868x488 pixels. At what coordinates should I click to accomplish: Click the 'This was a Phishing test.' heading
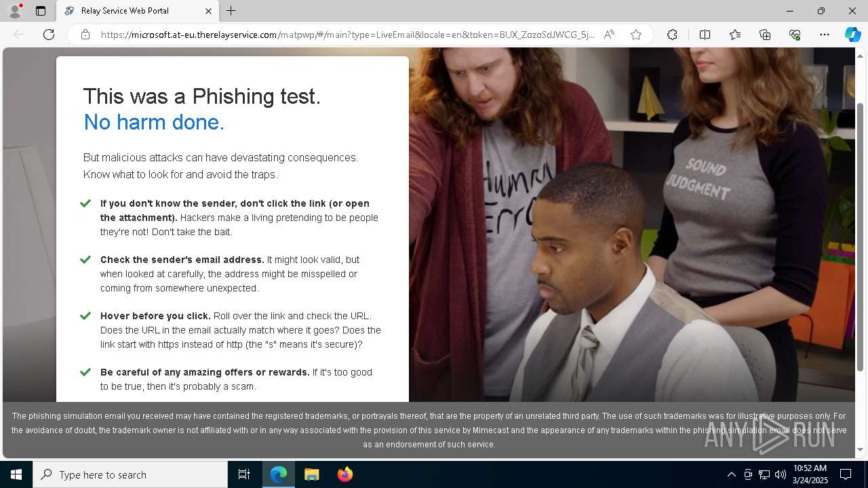click(x=202, y=96)
